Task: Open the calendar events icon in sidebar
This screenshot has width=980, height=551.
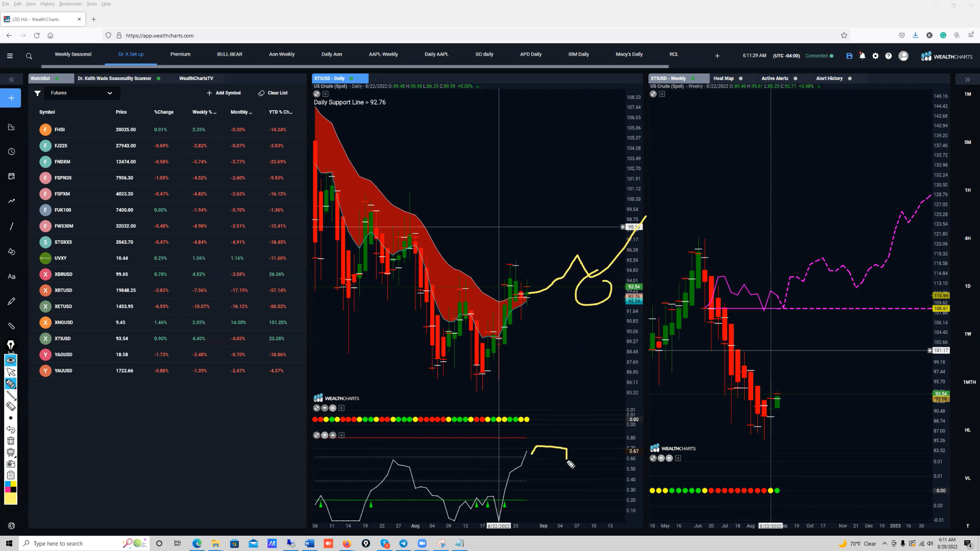Action: tap(11, 176)
